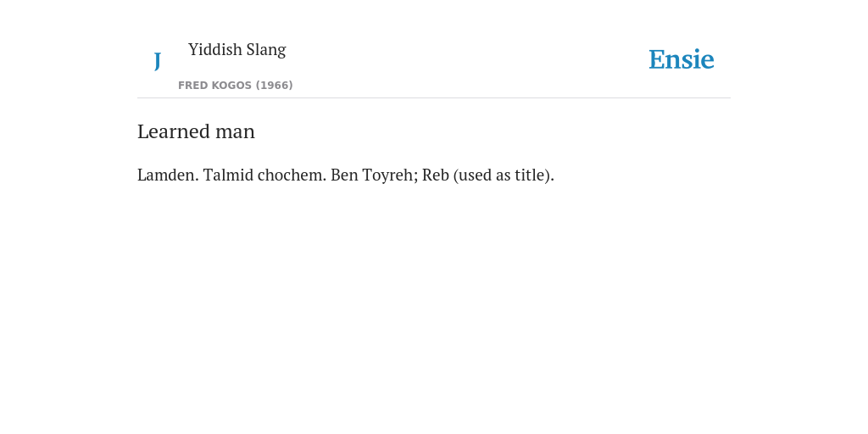This screenshot has width=868, height=434.
Task: Click the word Yiddish in the title
Action: coord(215,49)
